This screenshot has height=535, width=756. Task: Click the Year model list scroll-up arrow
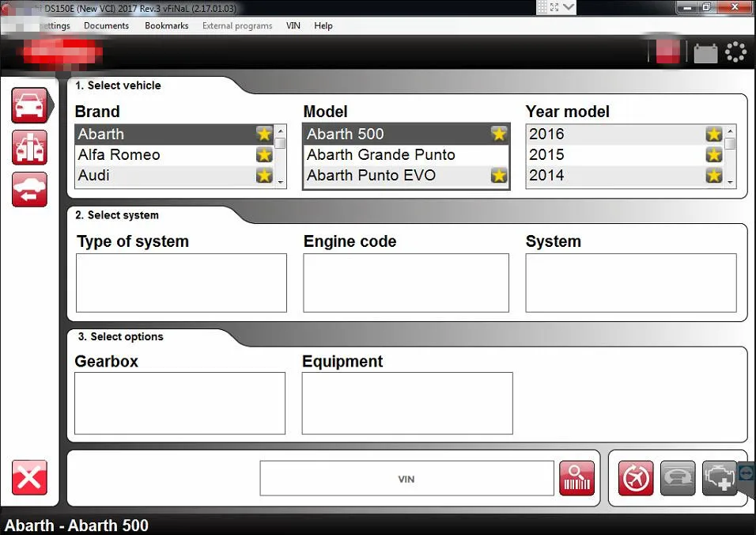(730, 131)
